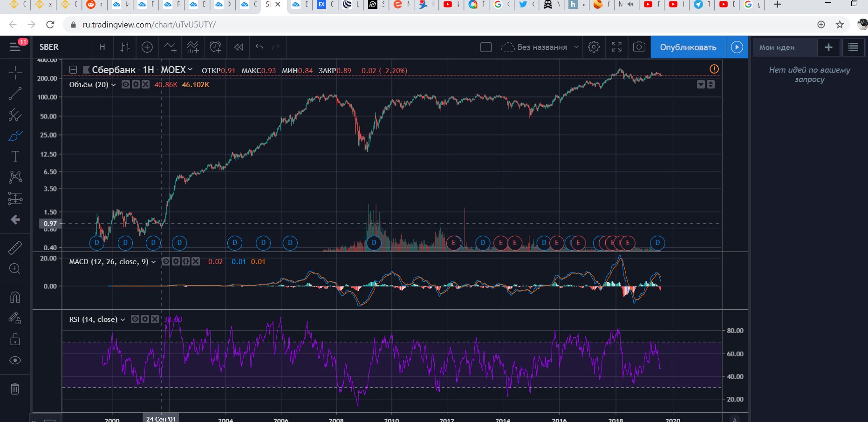Screen dimensions: 868x422
Task: Expand the RSI (14, close) chevron
Action: (x=123, y=320)
